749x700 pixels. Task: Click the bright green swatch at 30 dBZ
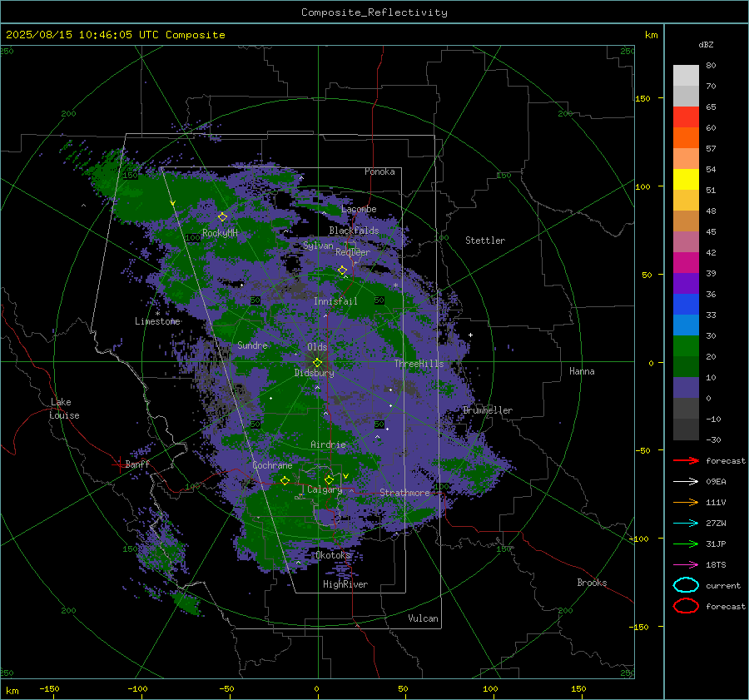[x=686, y=345]
